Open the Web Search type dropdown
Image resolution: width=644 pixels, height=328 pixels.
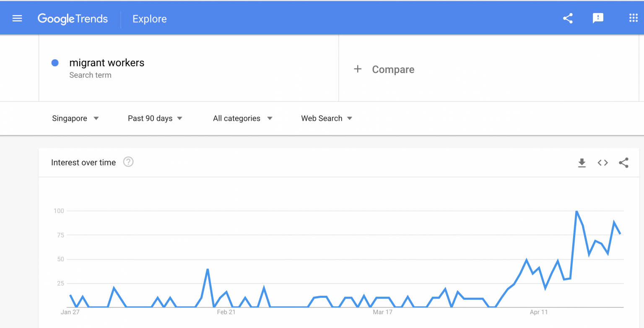pyautogui.click(x=327, y=118)
